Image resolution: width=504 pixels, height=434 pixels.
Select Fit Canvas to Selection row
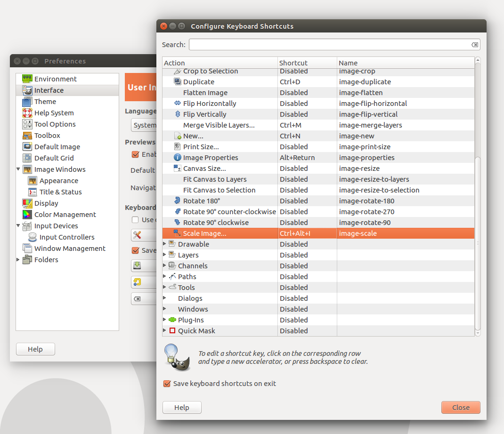coord(318,190)
